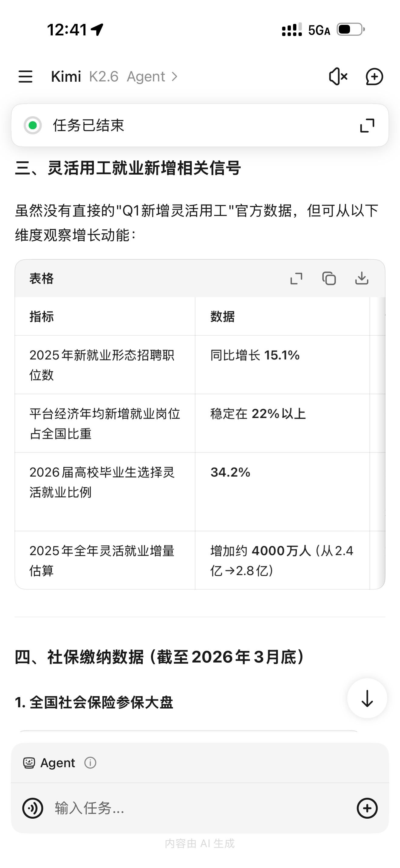Activate voice input icon
Screen dimensions: 400x868
[x=33, y=808]
